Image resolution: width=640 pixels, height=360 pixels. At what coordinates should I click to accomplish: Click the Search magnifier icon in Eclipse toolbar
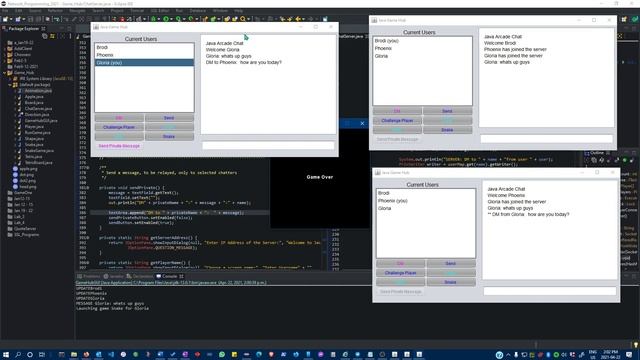pos(243,19)
